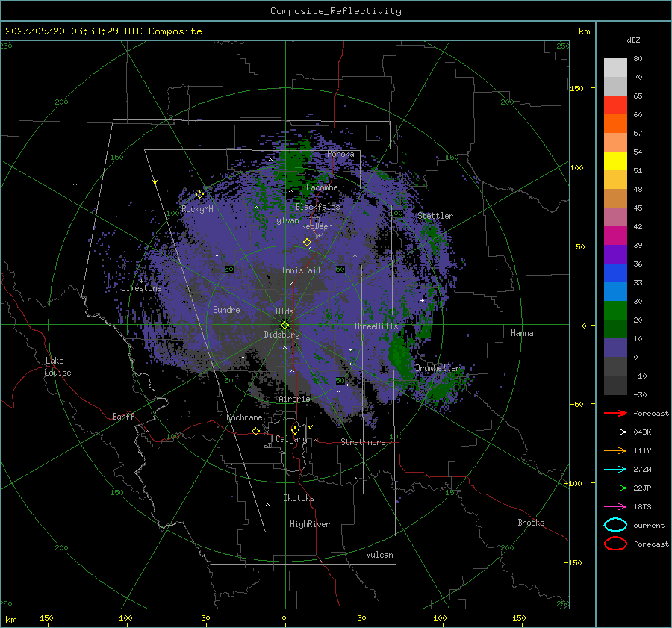Click the Strathmore label on map
The height and width of the screenshot is (628, 672).
363,442
